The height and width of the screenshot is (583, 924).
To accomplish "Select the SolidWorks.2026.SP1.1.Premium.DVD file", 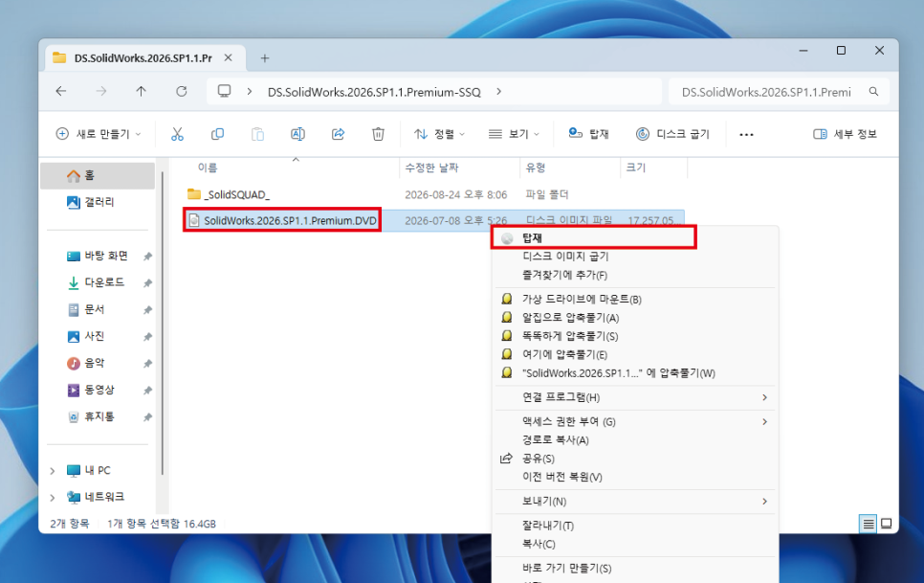I will click(282, 221).
